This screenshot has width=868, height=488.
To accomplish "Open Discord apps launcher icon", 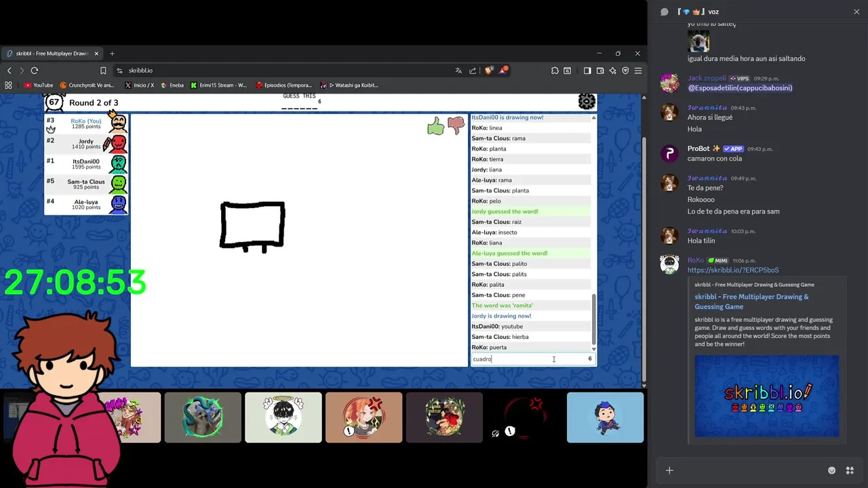I will pyautogui.click(x=850, y=470).
